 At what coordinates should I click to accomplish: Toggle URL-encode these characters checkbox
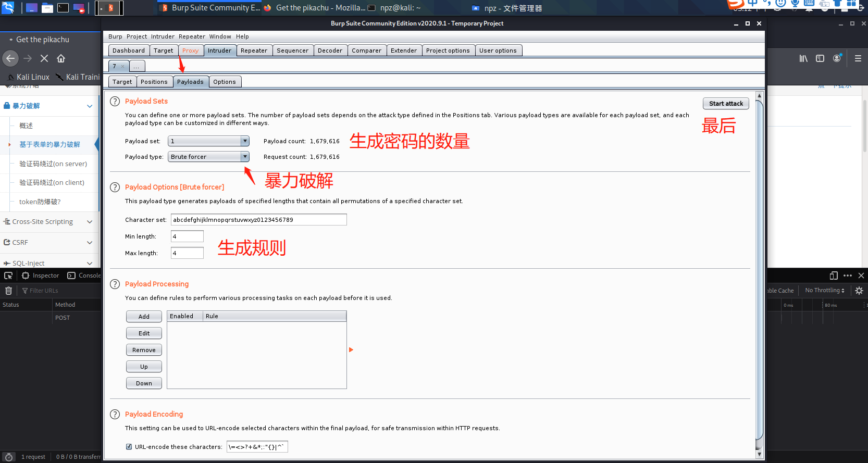point(129,447)
